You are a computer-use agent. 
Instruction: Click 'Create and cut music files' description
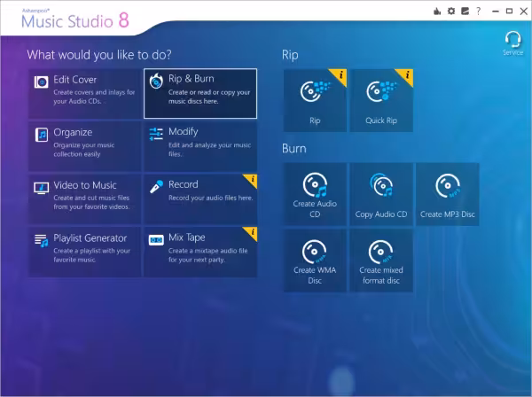tap(91, 202)
